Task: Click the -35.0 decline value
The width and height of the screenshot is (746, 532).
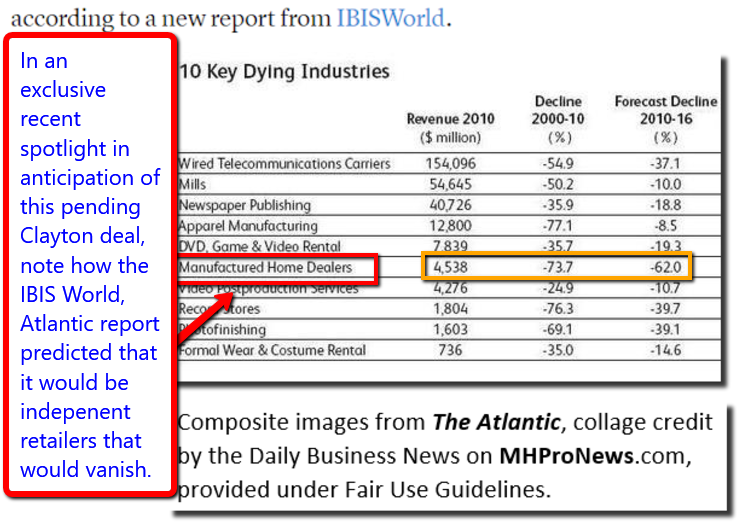Action: [558, 351]
